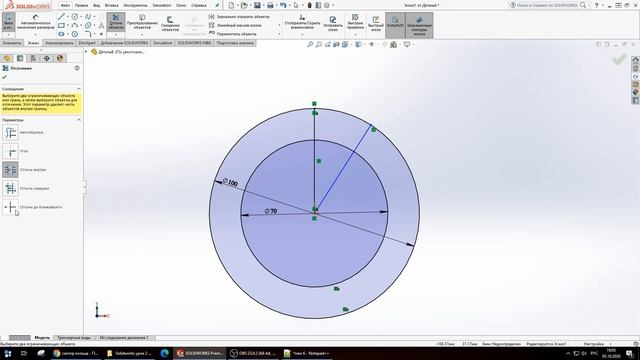Open the Circle tool dropdown arrow
The image size is (640, 360).
click(81, 17)
